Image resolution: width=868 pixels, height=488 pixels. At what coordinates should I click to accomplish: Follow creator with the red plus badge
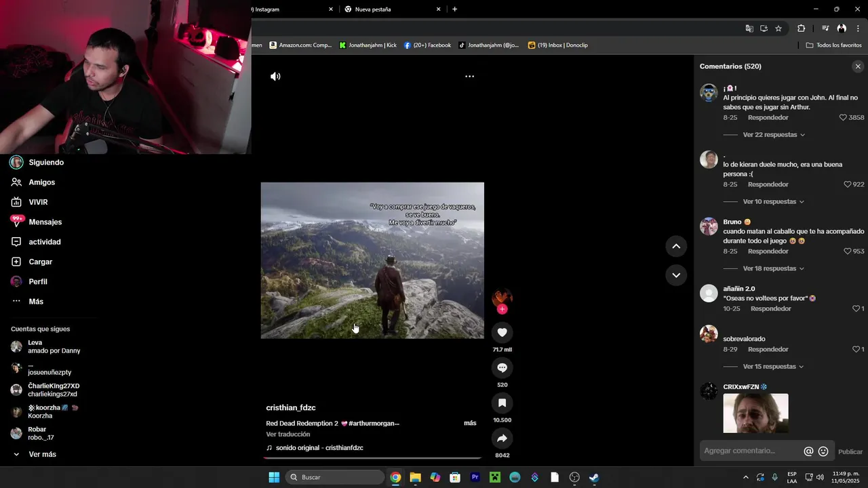pyautogui.click(x=502, y=309)
